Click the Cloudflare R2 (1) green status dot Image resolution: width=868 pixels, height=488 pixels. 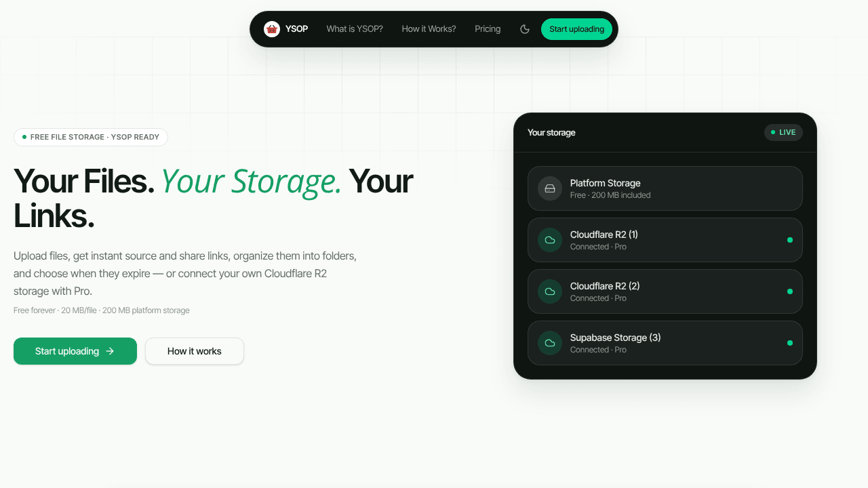tap(790, 240)
